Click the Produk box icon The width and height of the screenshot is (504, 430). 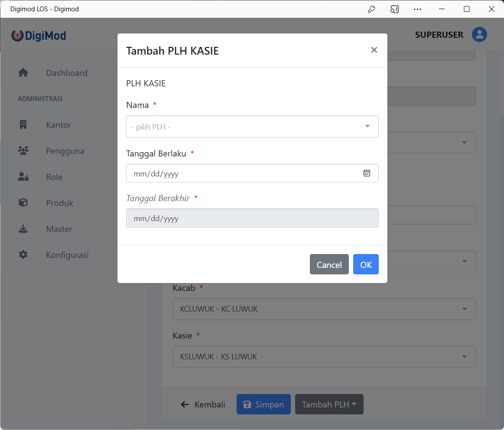click(23, 203)
